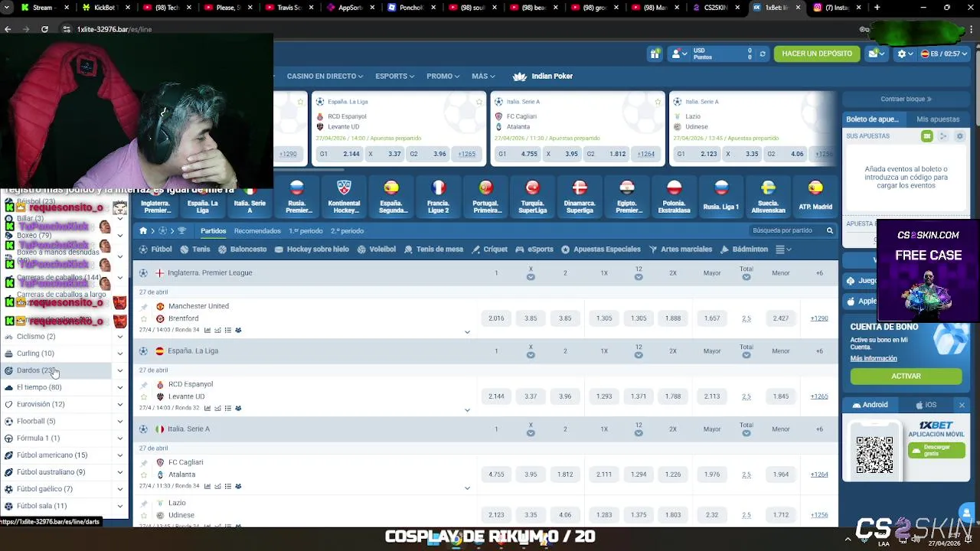Select 1.er periodo tab
Screen dimensions: 980x551
click(x=305, y=230)
